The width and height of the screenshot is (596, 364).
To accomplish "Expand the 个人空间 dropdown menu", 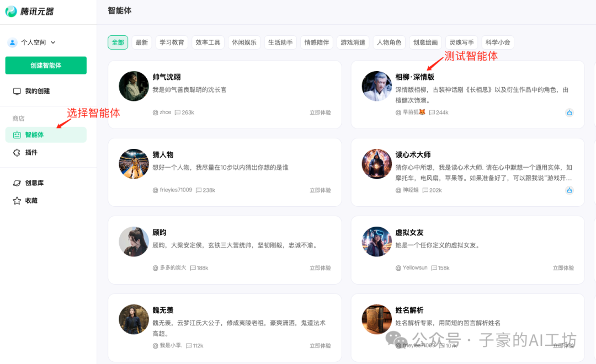I will 53,42.
